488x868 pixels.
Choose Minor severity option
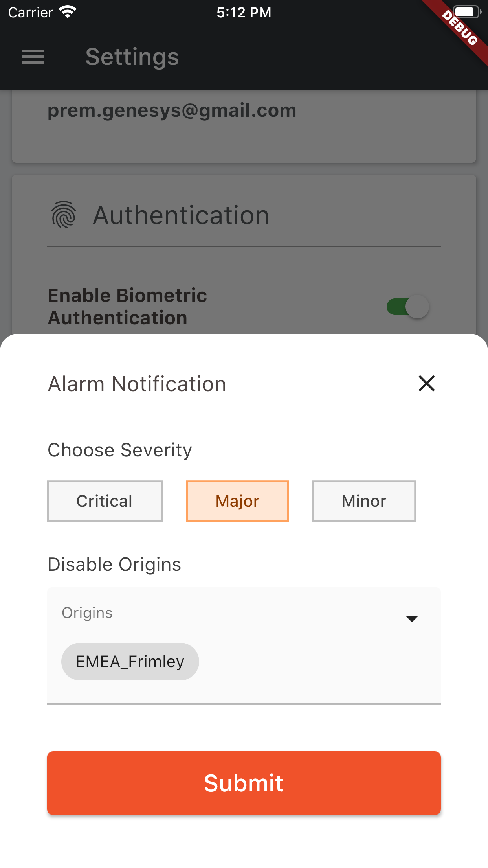364,501
